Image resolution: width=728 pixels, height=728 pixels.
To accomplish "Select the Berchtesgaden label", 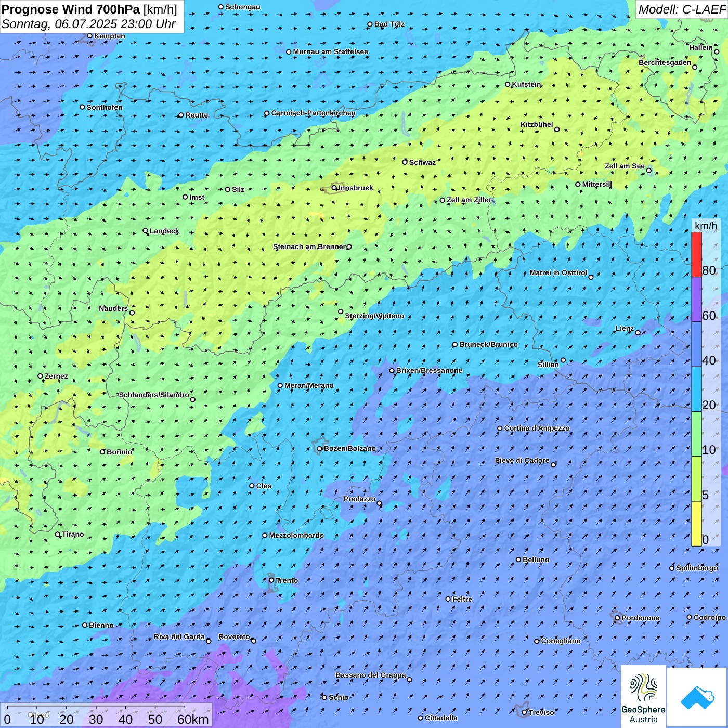I will point(665,62).
